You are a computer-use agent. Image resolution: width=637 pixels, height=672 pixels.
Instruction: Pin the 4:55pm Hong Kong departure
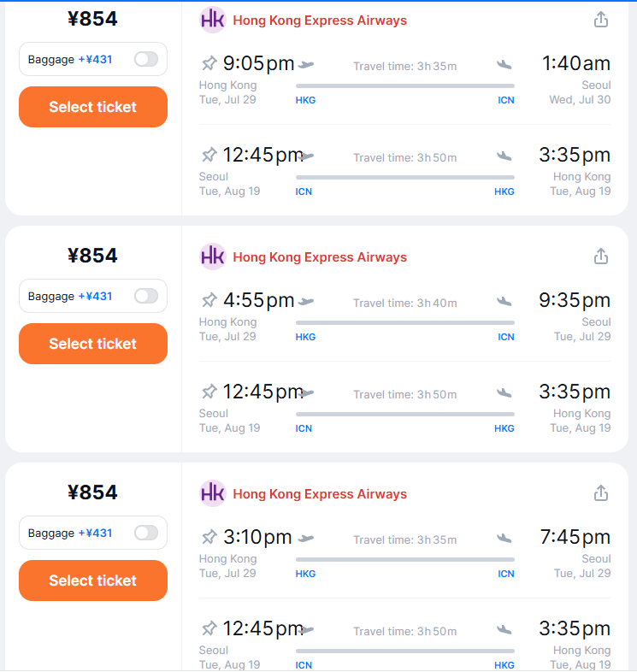pyautogui.click(x=209, y=300)
